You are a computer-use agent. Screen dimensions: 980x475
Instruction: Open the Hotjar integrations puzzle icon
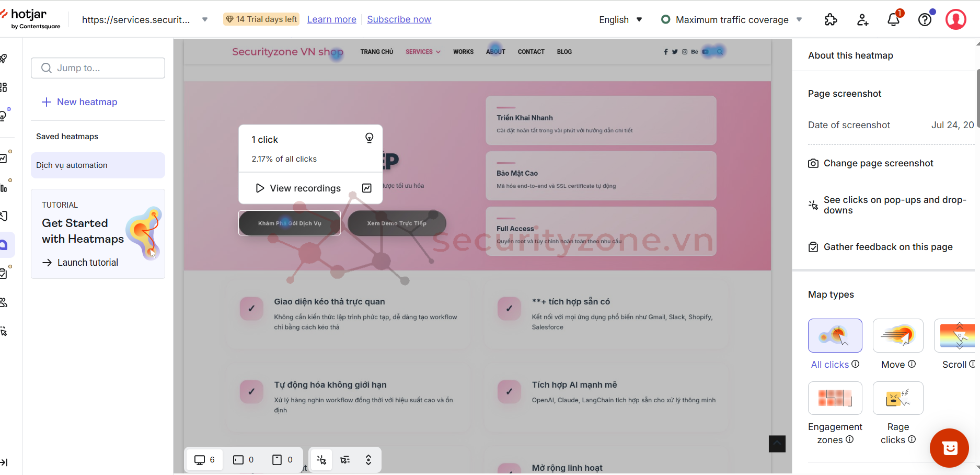click(x=831, y=20)
